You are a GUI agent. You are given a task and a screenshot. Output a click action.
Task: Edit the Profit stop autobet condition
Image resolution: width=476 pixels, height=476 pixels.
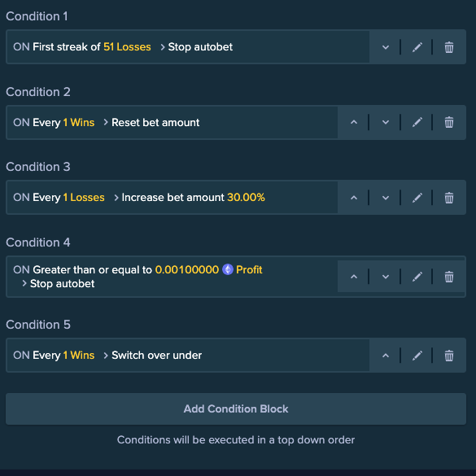pos(417,277)
